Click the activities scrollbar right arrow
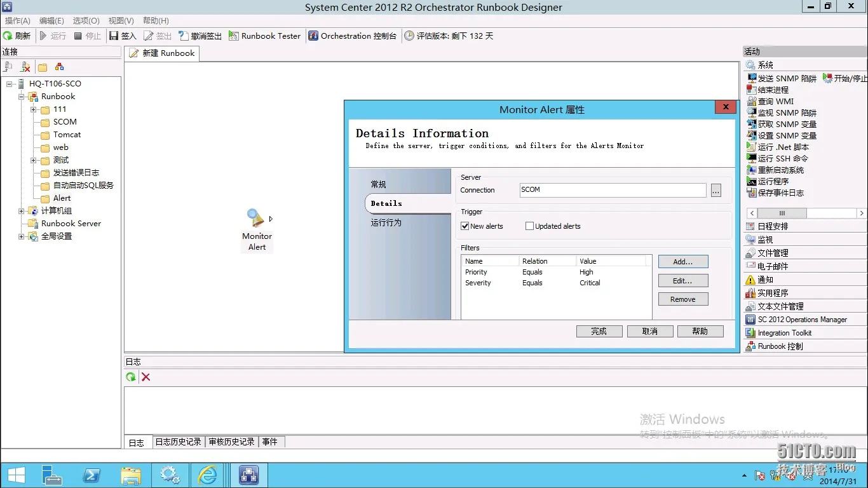The image size is (868, 488). point(862,213)
